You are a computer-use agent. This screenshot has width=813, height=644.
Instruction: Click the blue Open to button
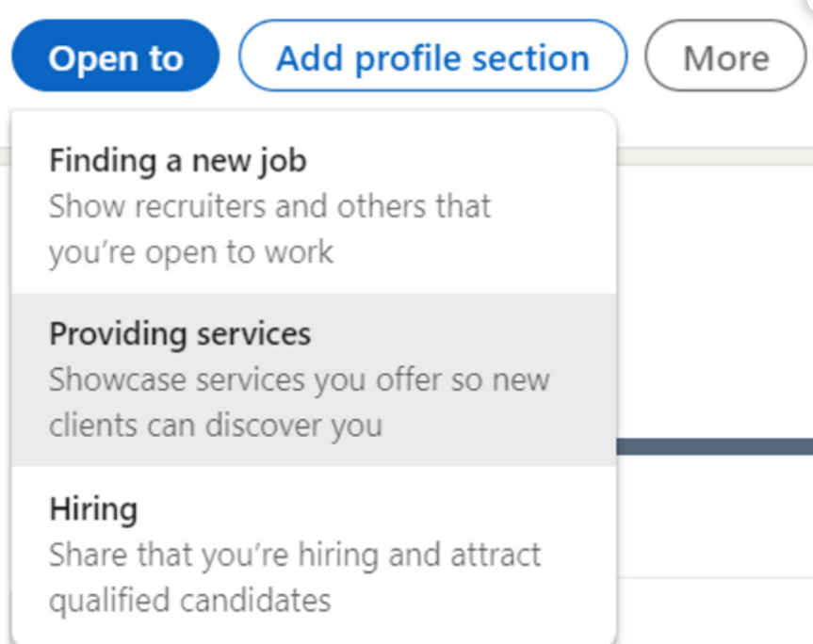tap(115, 56)
